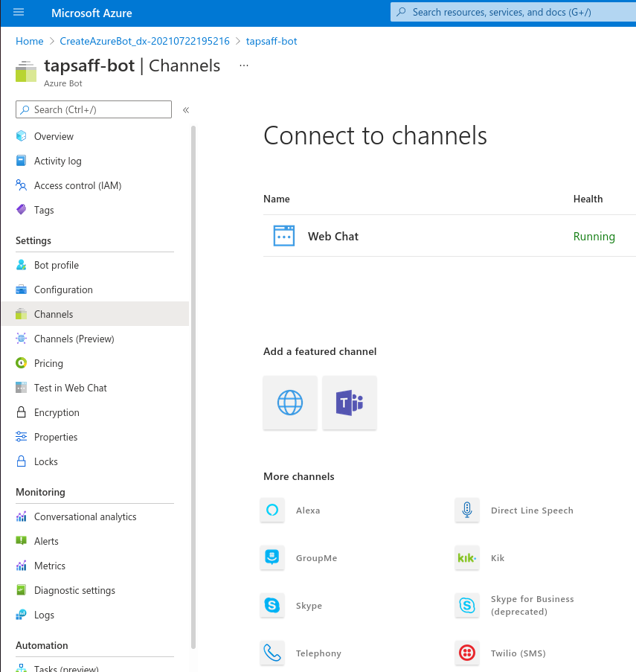Click the Test in Web Chat icon
This screenshot has height=672, width=636.
[21, 388]
